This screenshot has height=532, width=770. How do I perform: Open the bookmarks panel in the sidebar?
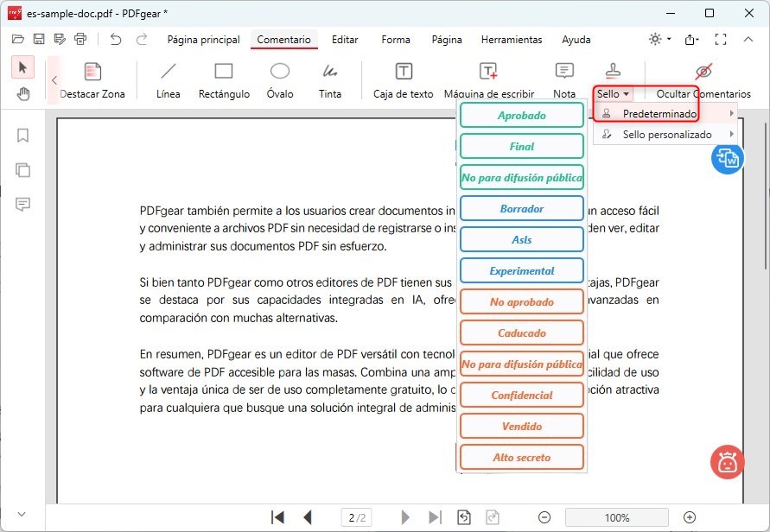tap(22, 135)
